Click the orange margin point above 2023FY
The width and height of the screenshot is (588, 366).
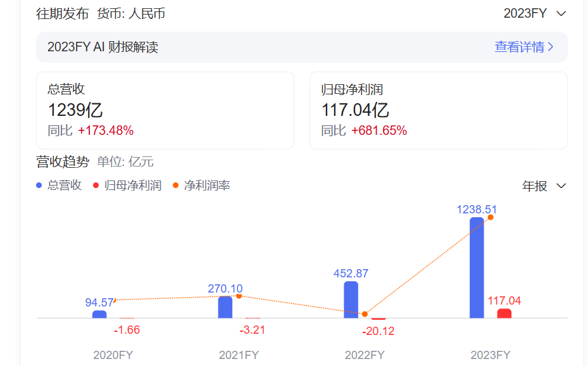point(491,217)
